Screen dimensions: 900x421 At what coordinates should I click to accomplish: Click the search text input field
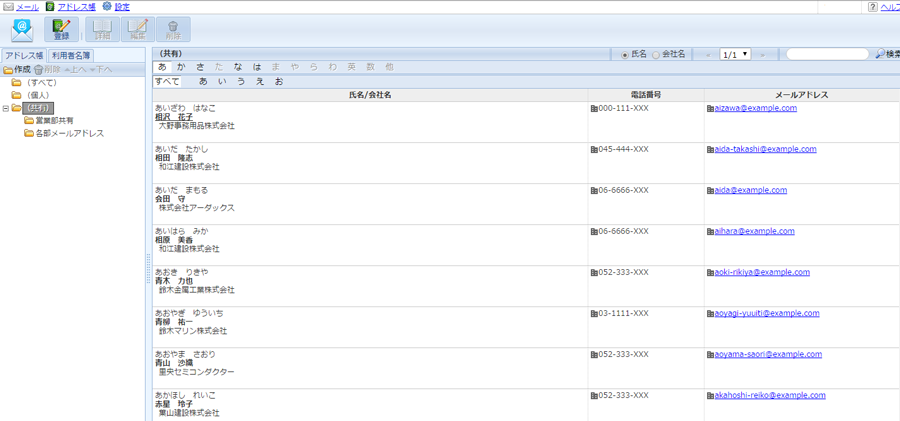(827, 55)
